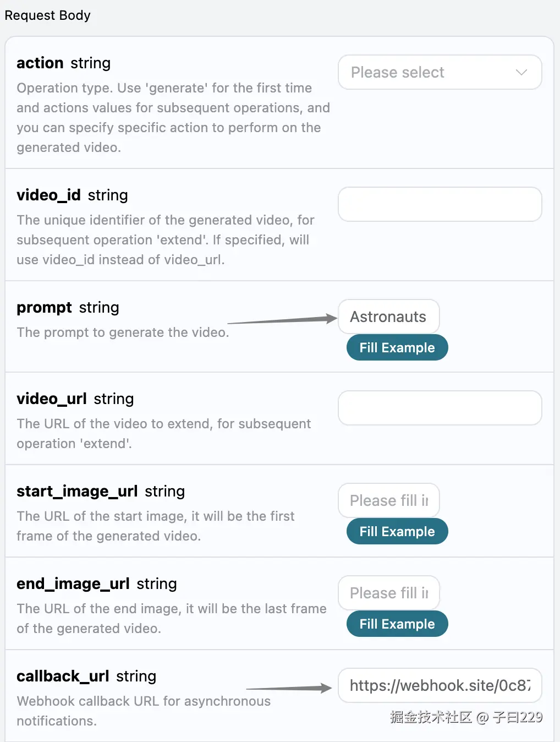Image resolution: width=560 pixels, height=742 pixels.
Task: Click the bold "callback_url" parameter name
Action: 63,676
